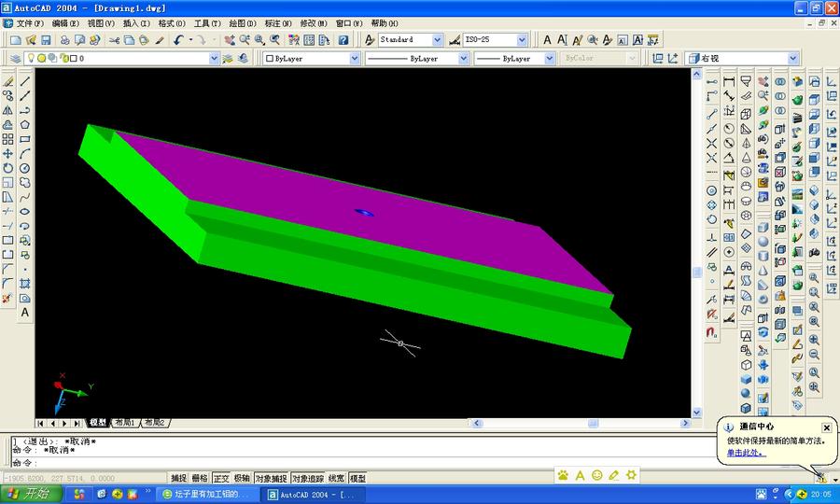Open the 视图(V) menu

point(101,23)
